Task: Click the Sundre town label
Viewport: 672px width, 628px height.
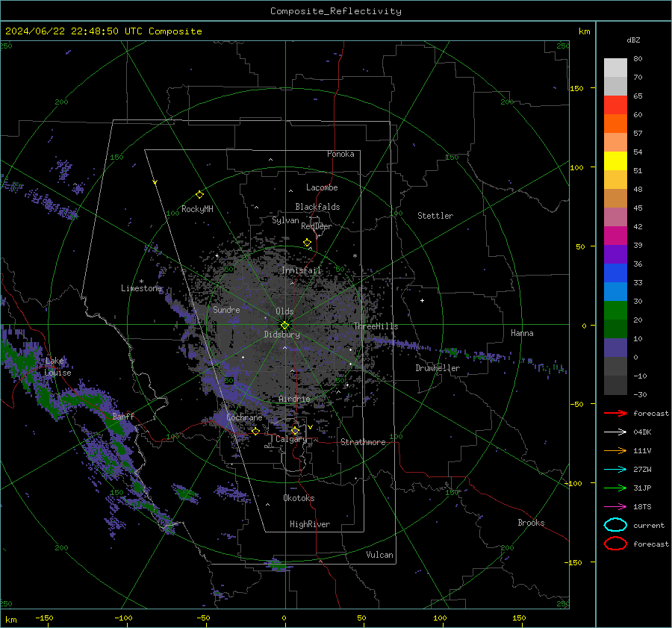Action: [226, 309]
